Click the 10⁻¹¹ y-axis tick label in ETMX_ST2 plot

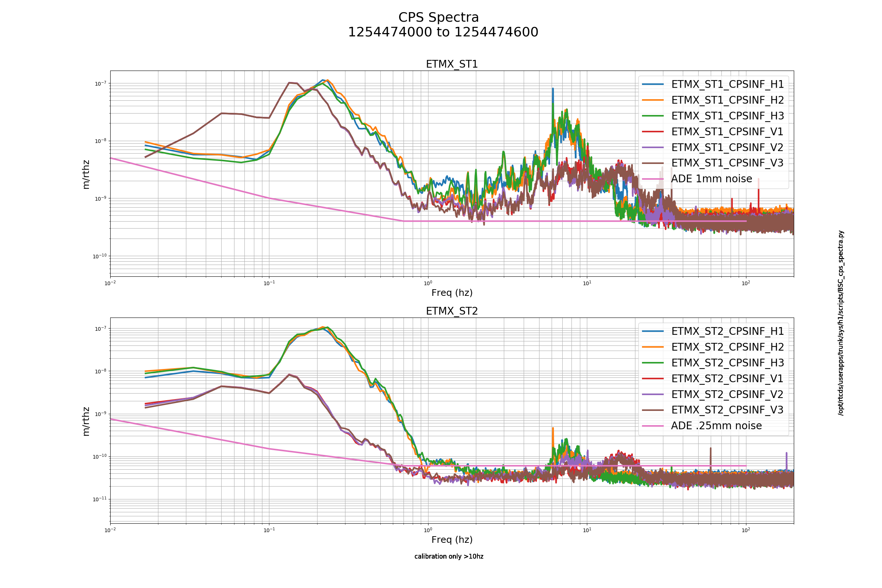point(100,499)
